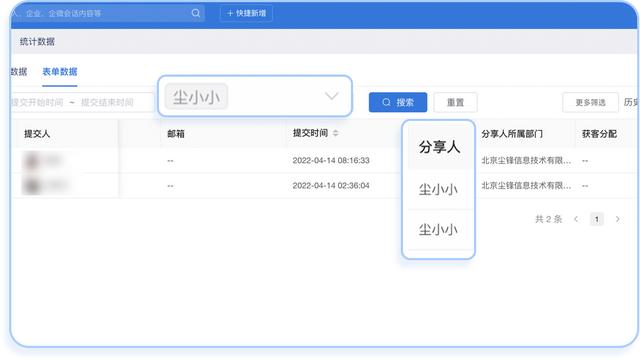Select the 提交结束时间 end date field

pyautogui.click(x=107, y=102)
